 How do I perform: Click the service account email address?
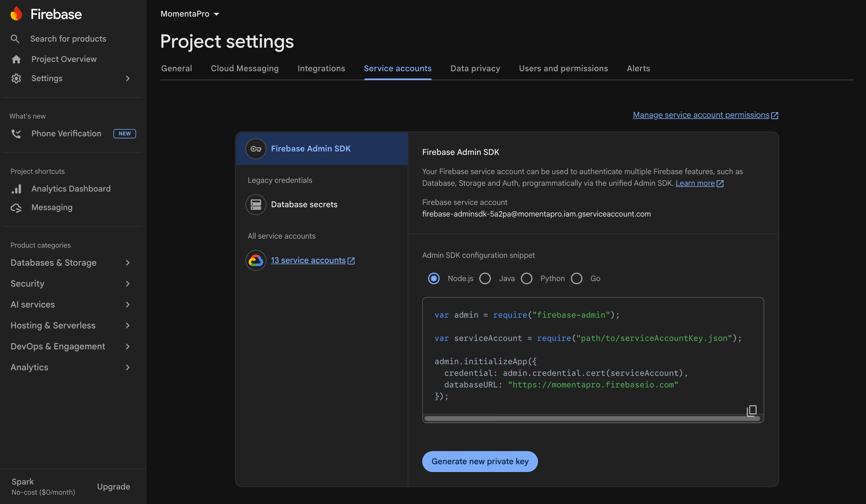click(537, 214)
